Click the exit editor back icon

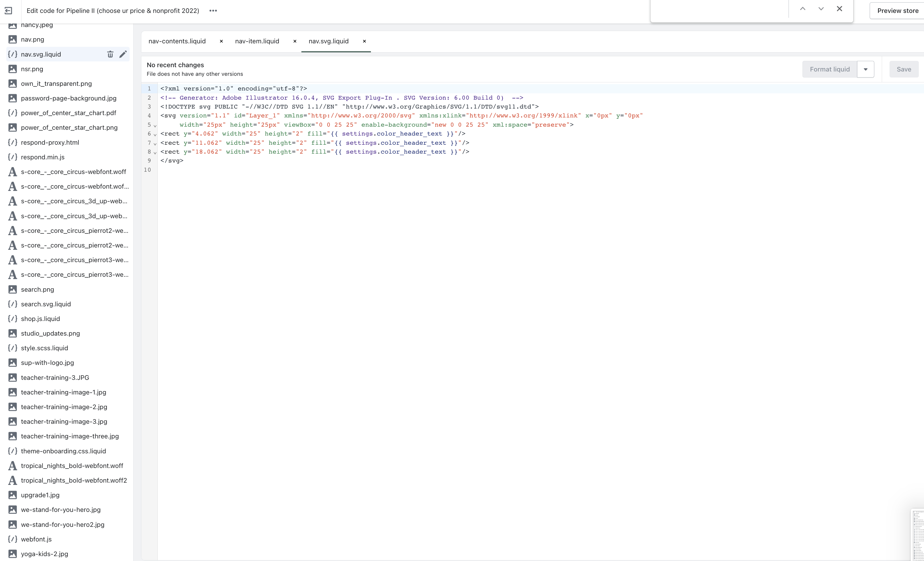tap(8, 11)
